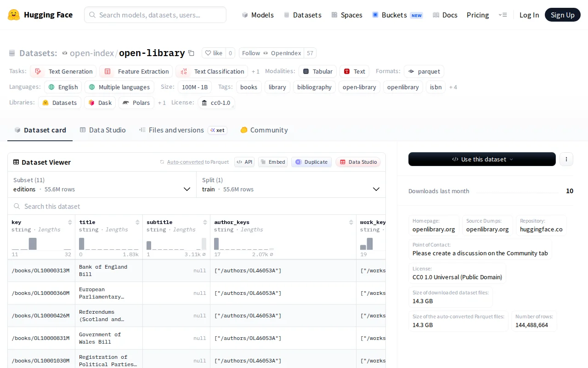Image resolution: width=588 pixels, height=368 pixels.
Task: Select the Text Classification task tag
Action: 212,71
